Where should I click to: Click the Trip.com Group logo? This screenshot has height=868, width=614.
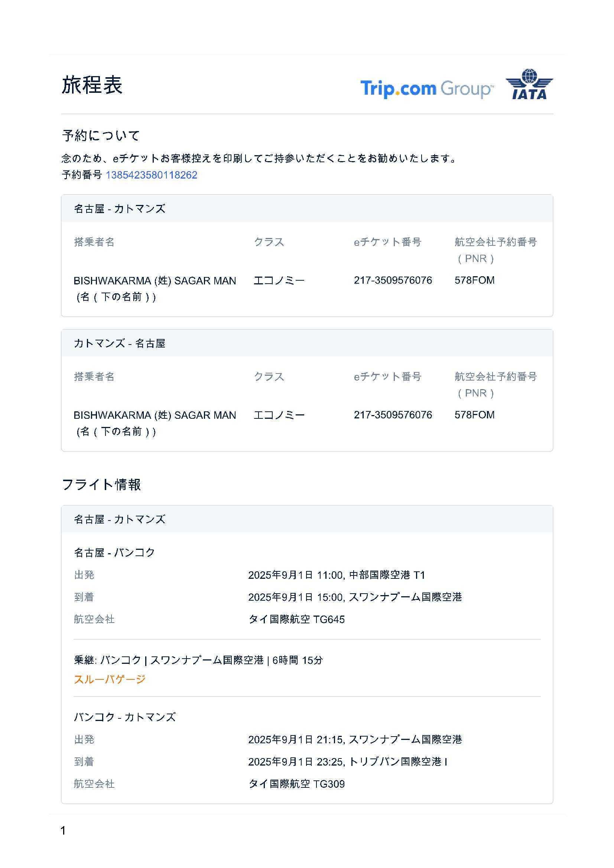click(x=426, y=88)
